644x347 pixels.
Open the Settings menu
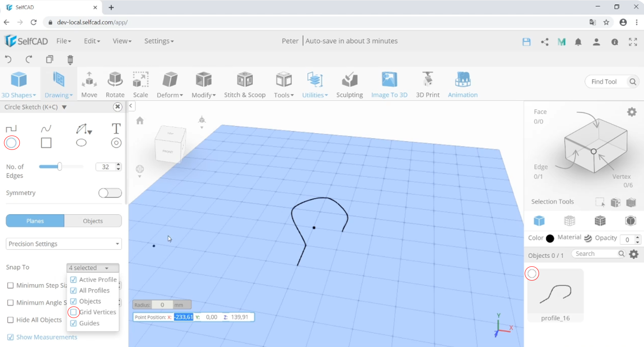pos(159,41)
